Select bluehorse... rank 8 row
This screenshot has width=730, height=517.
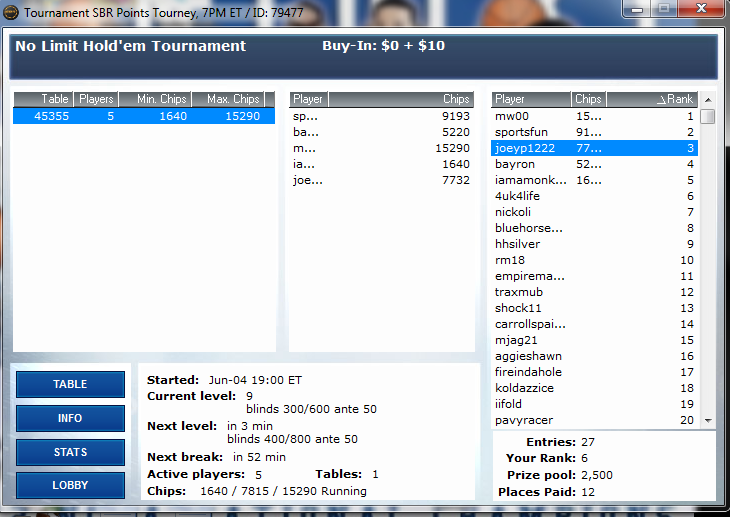click(x=595, y=228)
